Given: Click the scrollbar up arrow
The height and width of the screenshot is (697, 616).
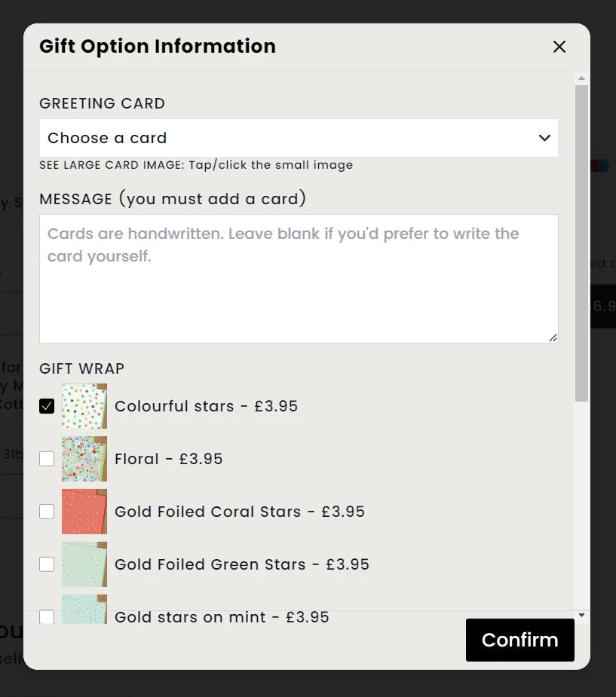Looking at the screenshot, I should click(581, 78).
